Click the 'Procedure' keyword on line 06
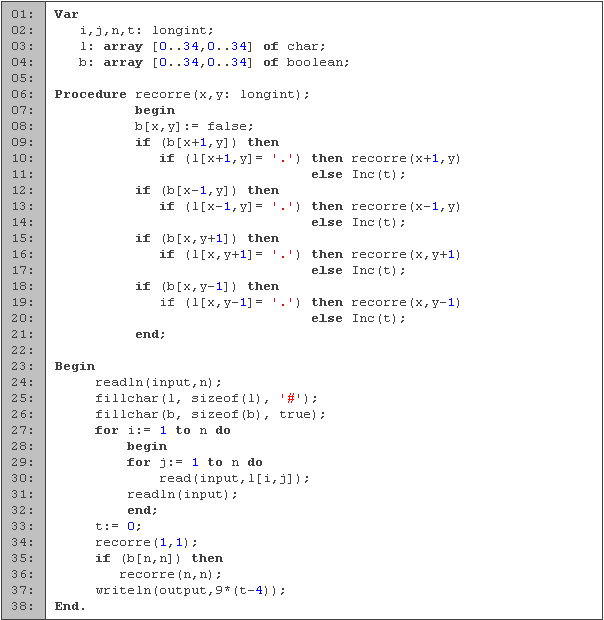The image size is (604, 620). click(x=91, y=94)
